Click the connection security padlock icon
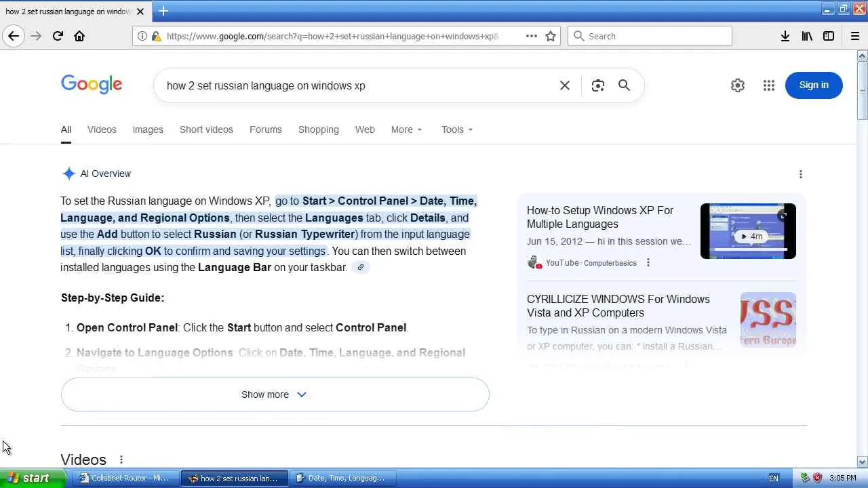868x488 pixels. [x=156, y=36]
